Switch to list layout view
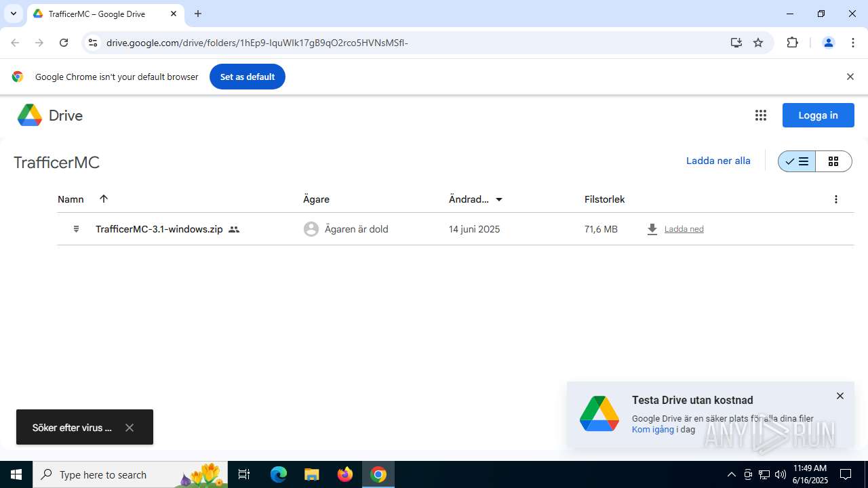The image size is (868, 488). click(x=797, y=161)
